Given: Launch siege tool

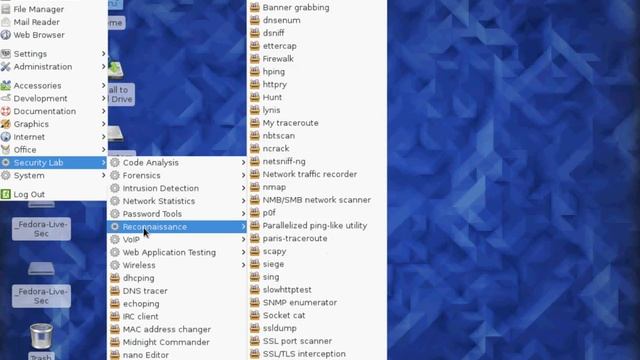Looking at the screenshot, I should [317, 264].
